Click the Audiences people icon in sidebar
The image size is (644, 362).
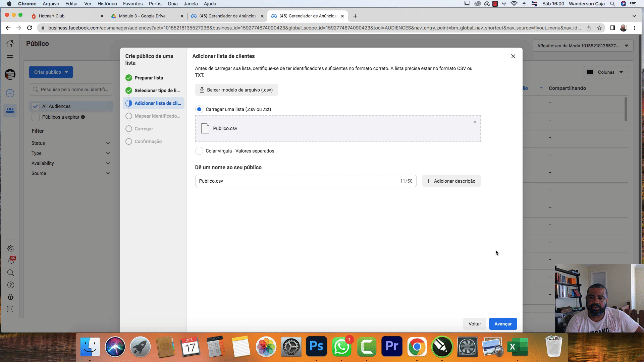coord(10,110)
